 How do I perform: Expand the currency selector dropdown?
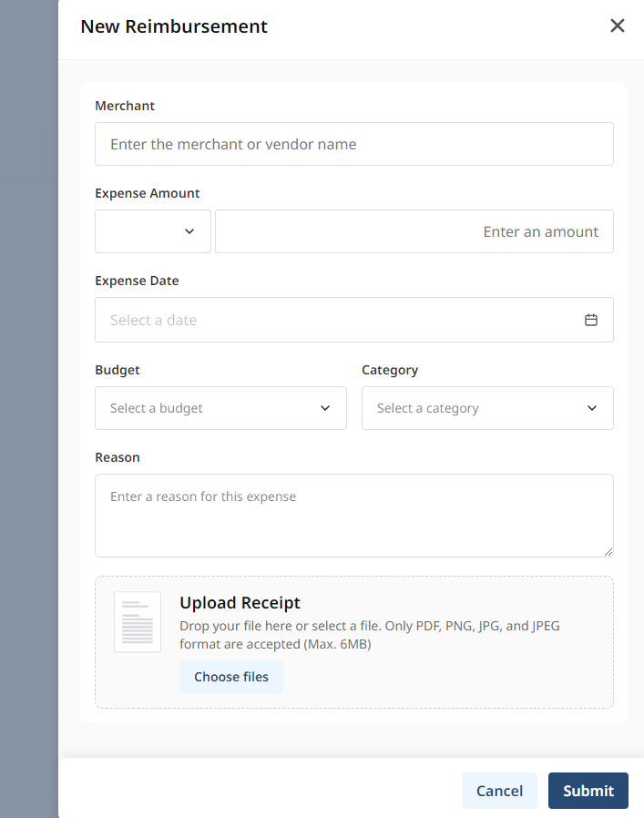click(153, 231)
